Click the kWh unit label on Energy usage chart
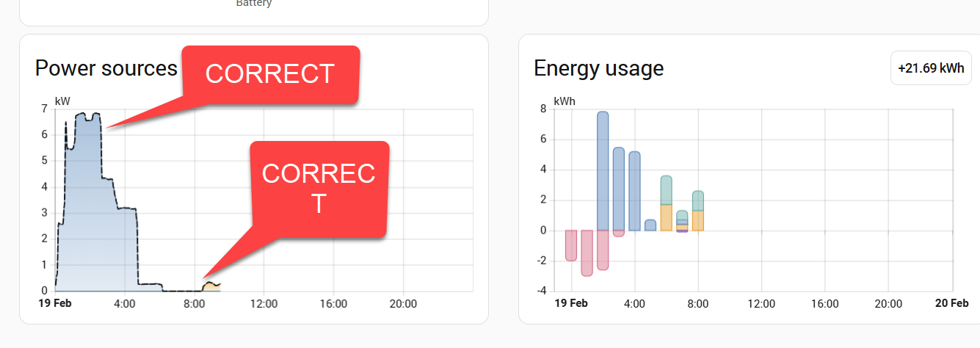980x348 pixels. [564, 100]
